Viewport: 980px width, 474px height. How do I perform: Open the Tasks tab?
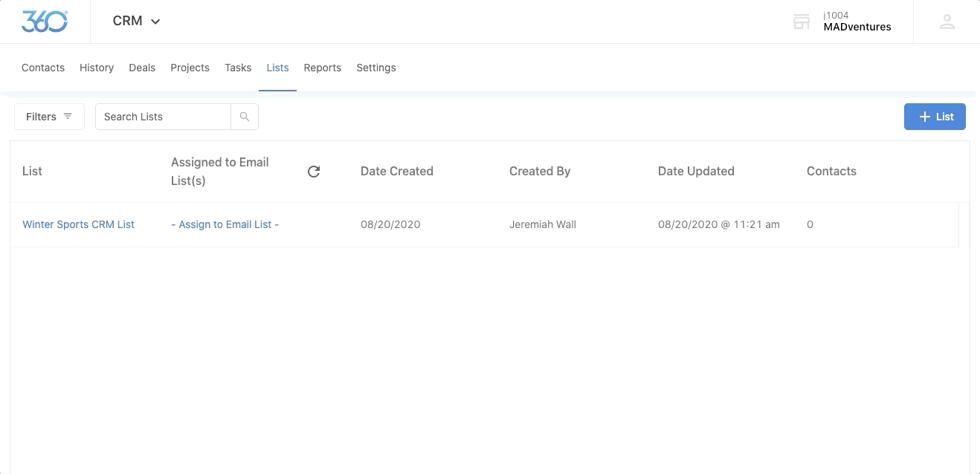tap(238, 68)
